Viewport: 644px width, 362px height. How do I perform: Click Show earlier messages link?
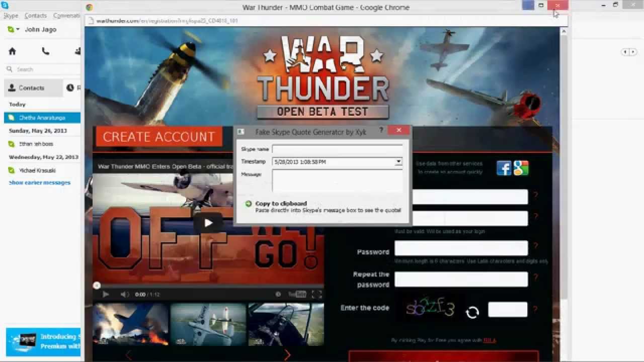click(40, 183)
